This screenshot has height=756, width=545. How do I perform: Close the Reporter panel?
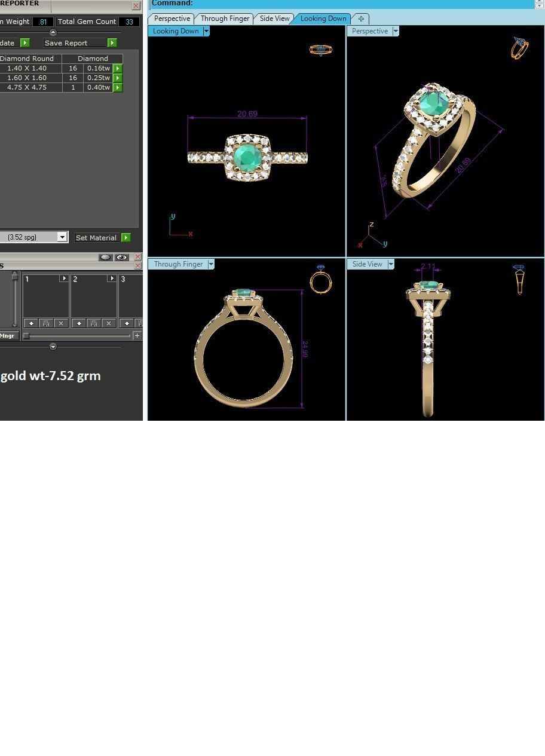coord(136,5)
